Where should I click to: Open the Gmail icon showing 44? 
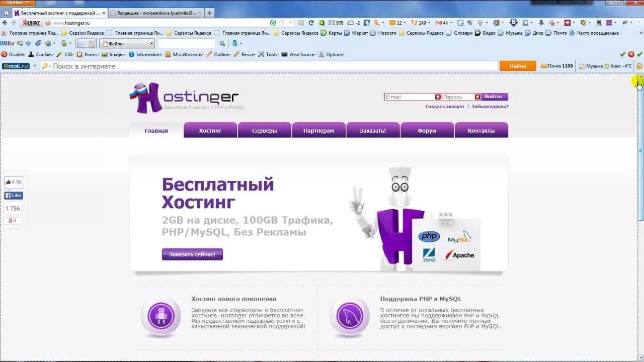click(442, 23)
